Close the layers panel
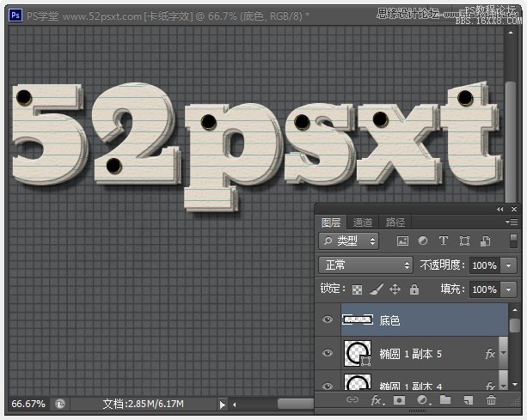 [x=514, y=210]
